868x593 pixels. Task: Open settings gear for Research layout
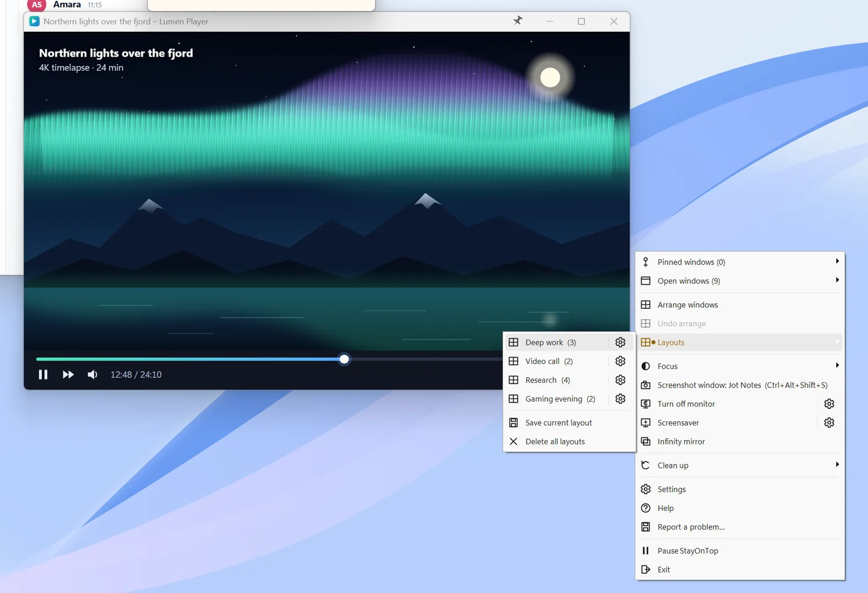click(x=620, y=380)
